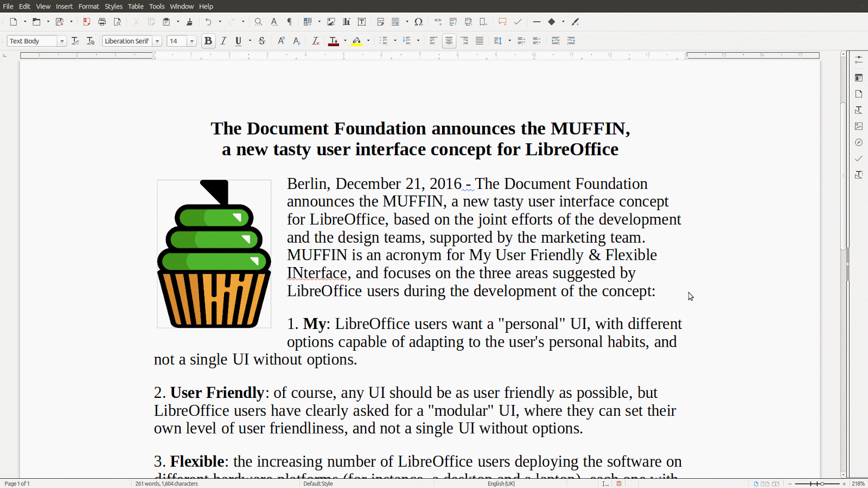Click the green muffin image

coord(214,253)
